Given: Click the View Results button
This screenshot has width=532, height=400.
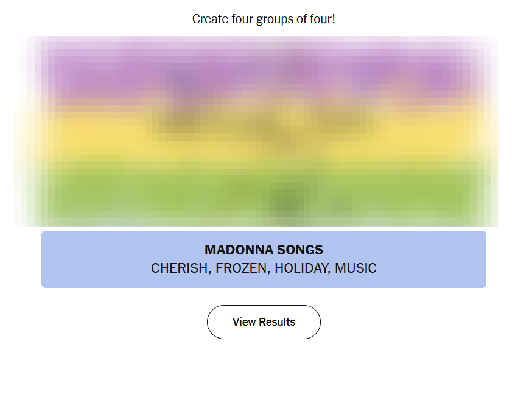Looking at the screenshot, I should click(264, 322).
